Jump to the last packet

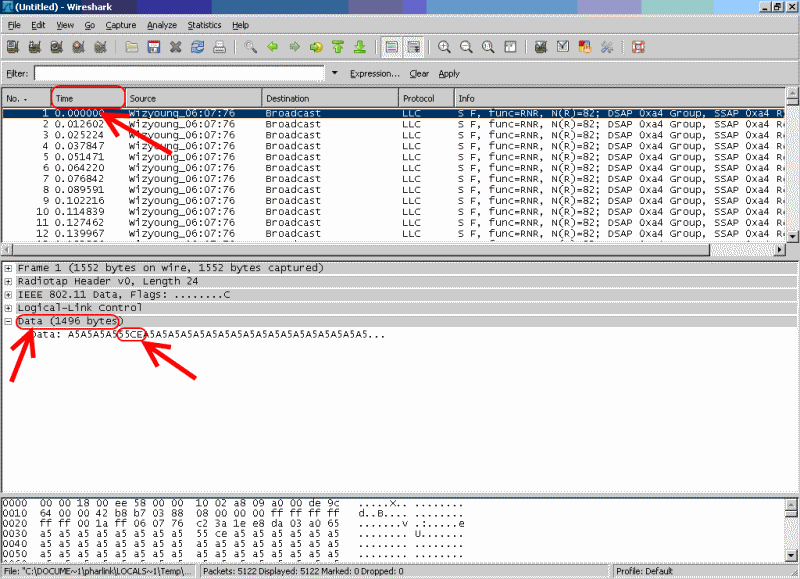(x=360, y=47)
